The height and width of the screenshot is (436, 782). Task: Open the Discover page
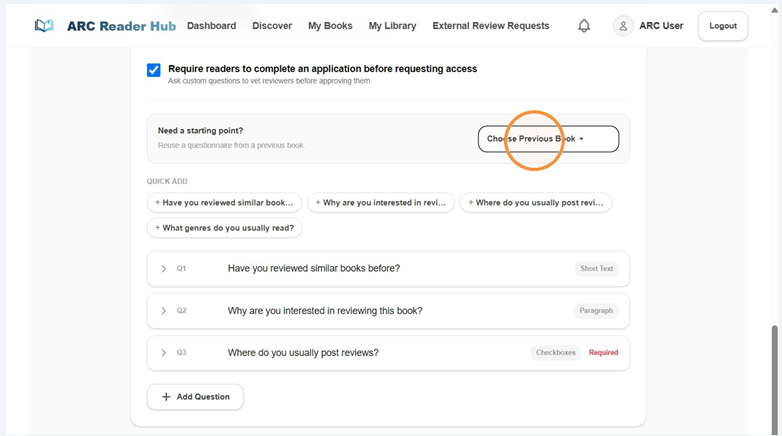tap(272, 25)
